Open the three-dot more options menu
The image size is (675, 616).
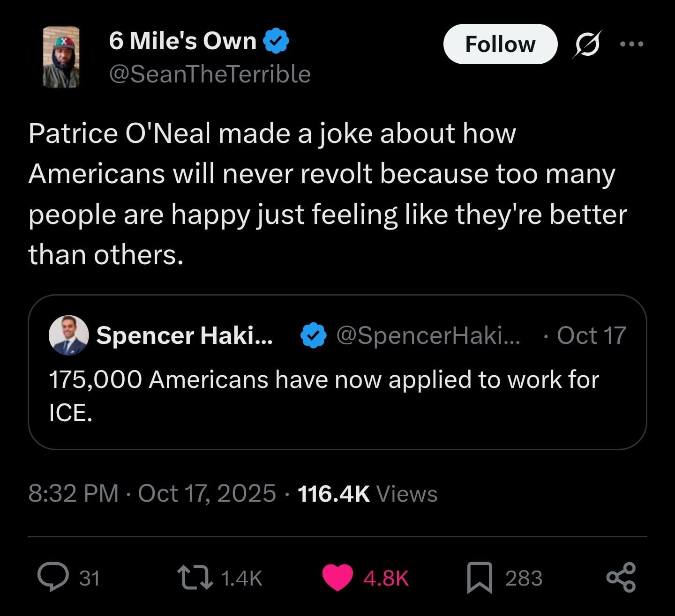631,44
